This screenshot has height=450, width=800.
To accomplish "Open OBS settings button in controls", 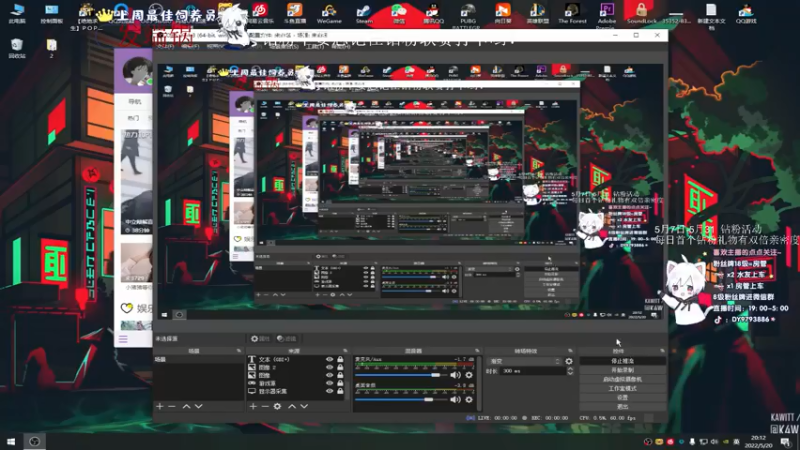I will [x=622, y=397].
